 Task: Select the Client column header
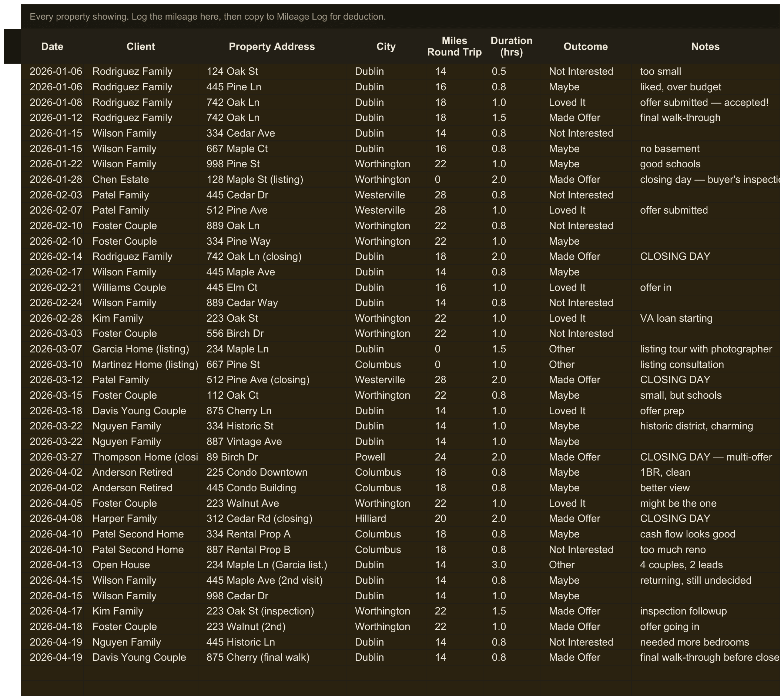[x=141, y=47]
